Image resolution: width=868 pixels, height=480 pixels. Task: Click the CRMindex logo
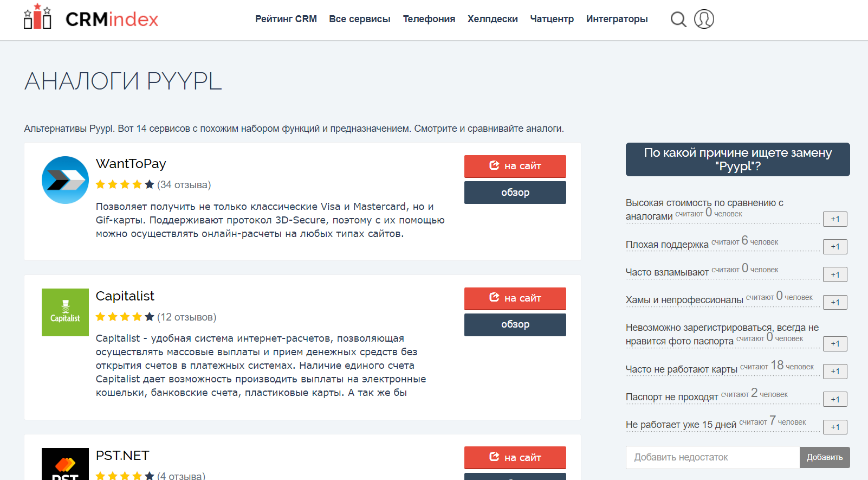coord(91,18)
